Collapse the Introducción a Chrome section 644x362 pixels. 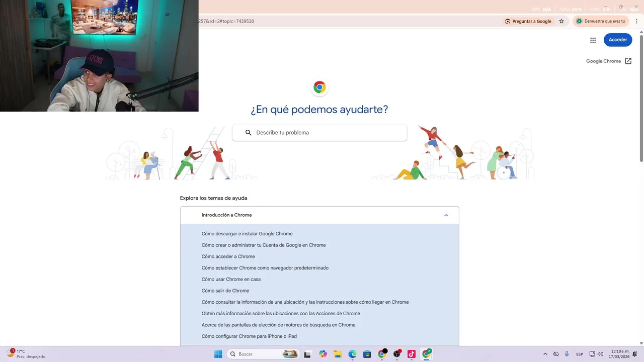[319, 215]
